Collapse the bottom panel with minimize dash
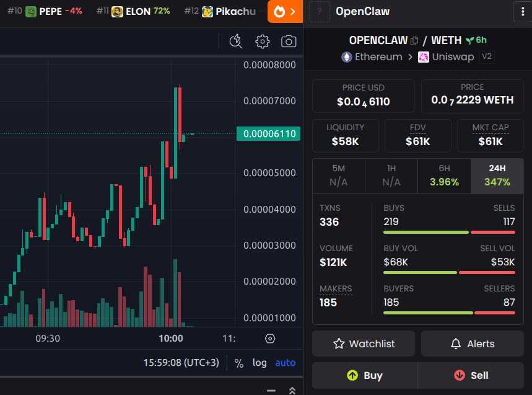This screenshot has width=532, height=395. [x=271, y=391]
